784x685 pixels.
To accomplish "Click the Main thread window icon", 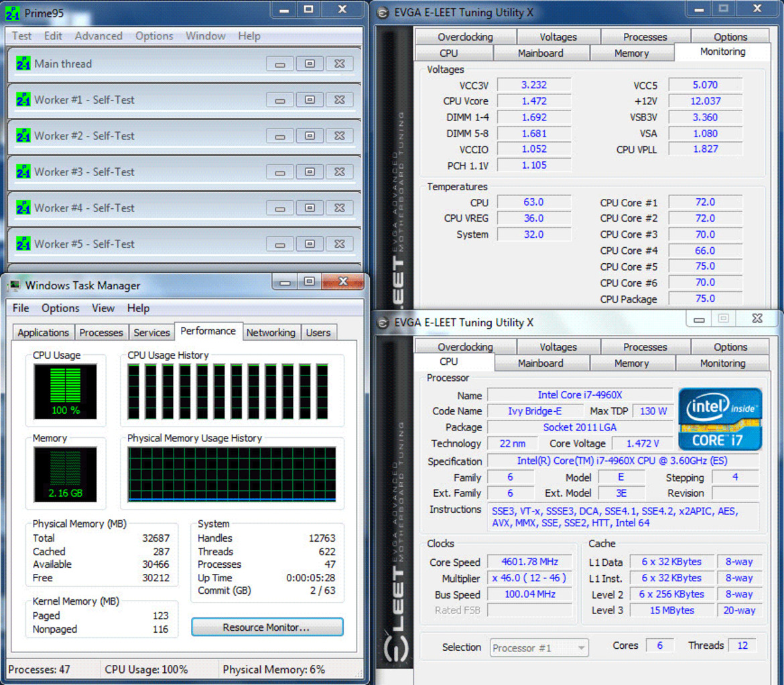I will pos(23,64).
